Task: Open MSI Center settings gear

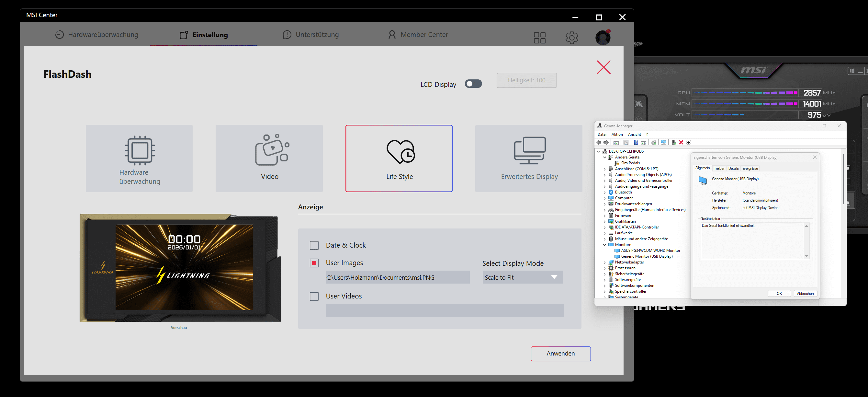Action: point(571,38)
